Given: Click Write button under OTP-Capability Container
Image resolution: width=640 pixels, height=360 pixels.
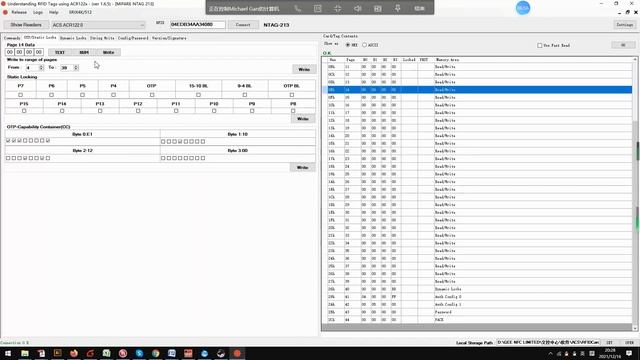Looking at the screenshot, I should 302,167.
